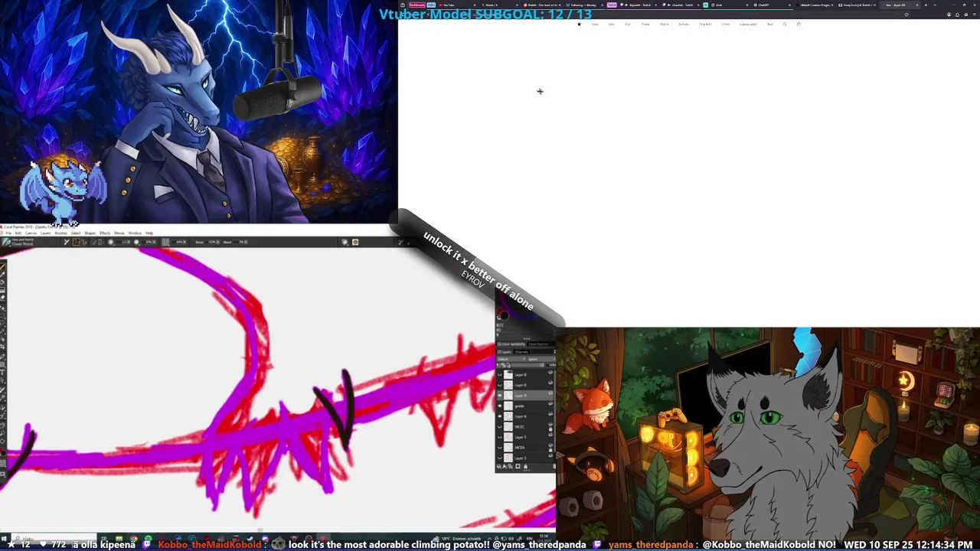This screenshot has width=980, height=551.
Task: Toggle visibility of Layer 6 directly below guide
Action: 499,416
